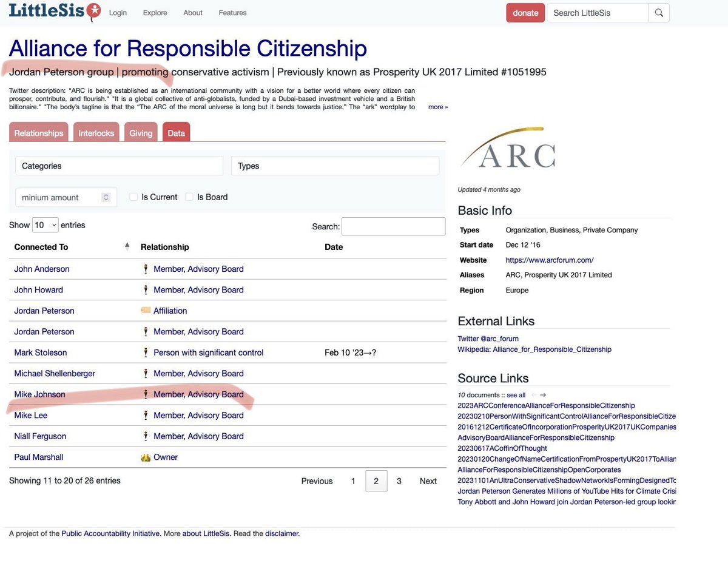Image resolution: width=728 pixels, height=563 pixels.
Task: Go to Previous page
Action: 317,481
